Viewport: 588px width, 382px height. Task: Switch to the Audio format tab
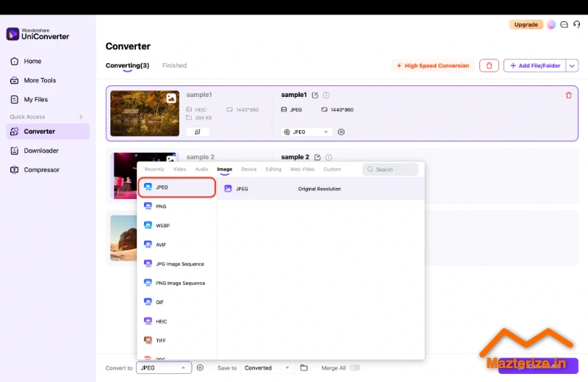click(x=201, y=169)
